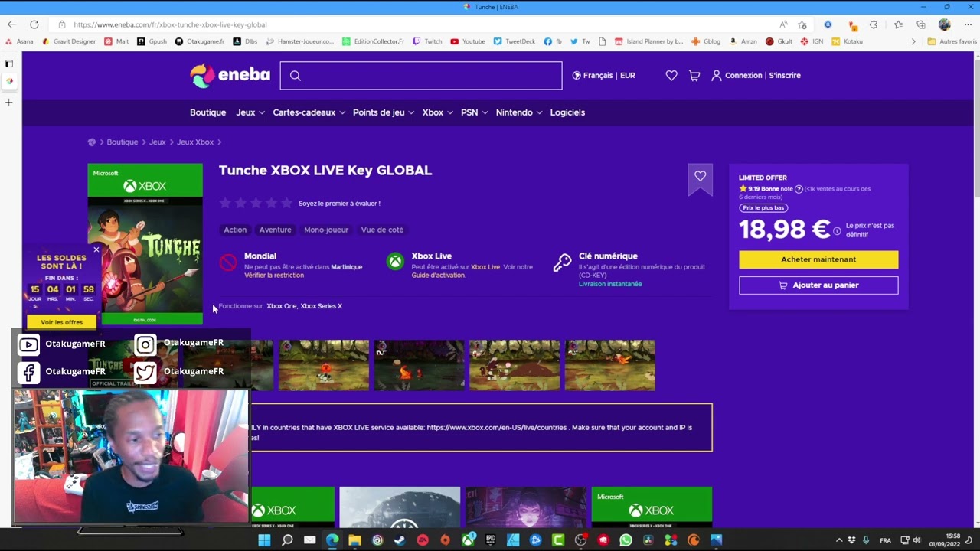Screen dimensions: 980x551
Task: Open OtakugameFR Facebook icon
Action: click(x=28, y=373)
